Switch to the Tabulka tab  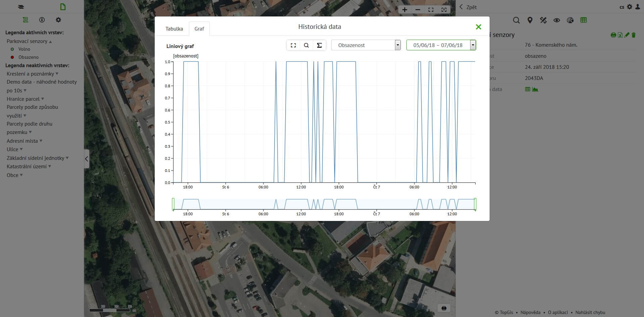(x=174, y=29)
